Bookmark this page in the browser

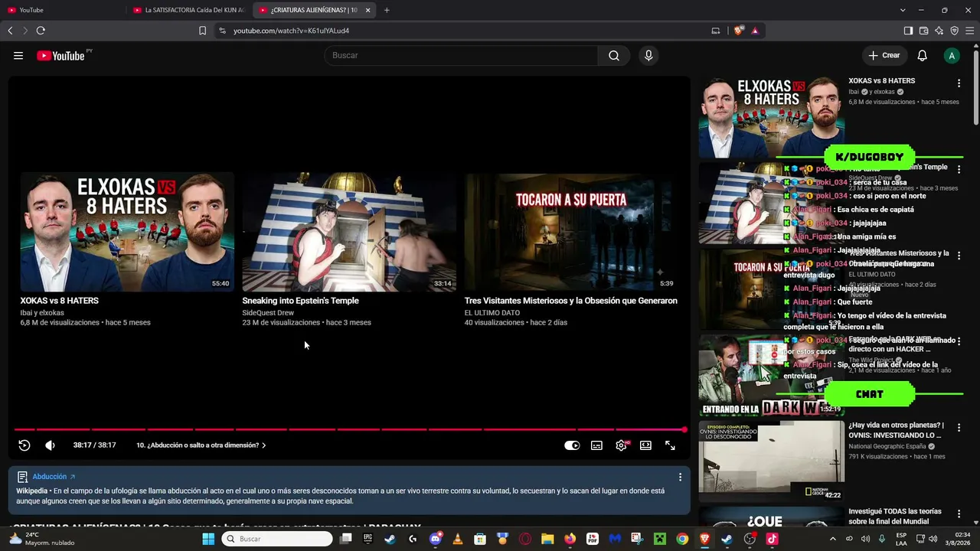tap(202, 31)
